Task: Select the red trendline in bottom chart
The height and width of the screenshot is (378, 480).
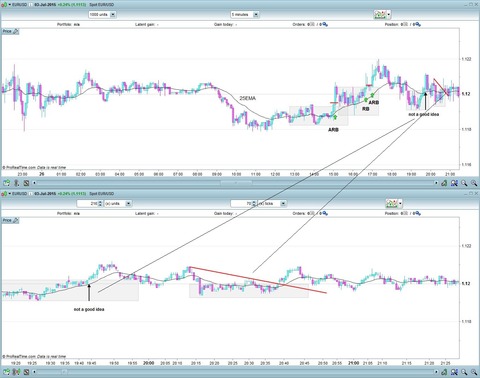Action: [x=258, y=280]
